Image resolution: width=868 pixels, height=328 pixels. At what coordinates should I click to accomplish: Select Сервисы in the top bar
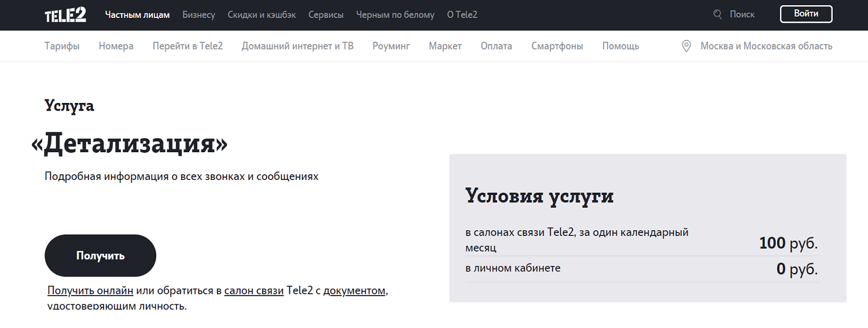[x=326, y=15]
